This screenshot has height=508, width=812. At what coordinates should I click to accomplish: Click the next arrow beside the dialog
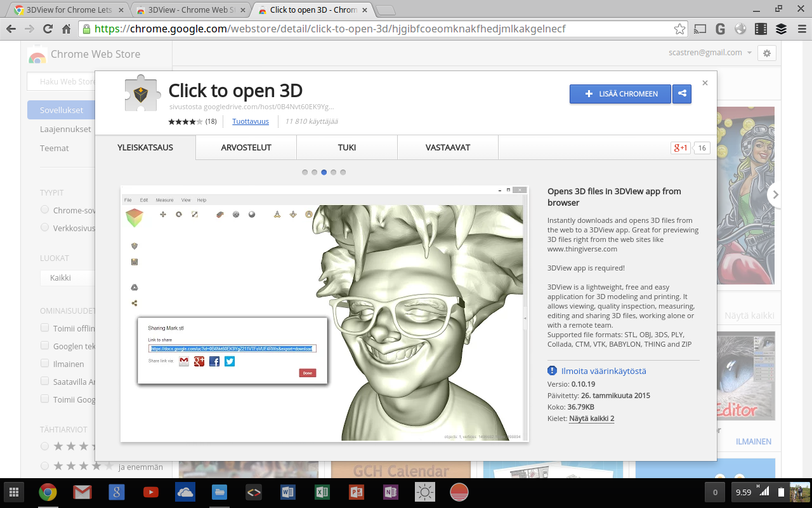coord(776,195)
